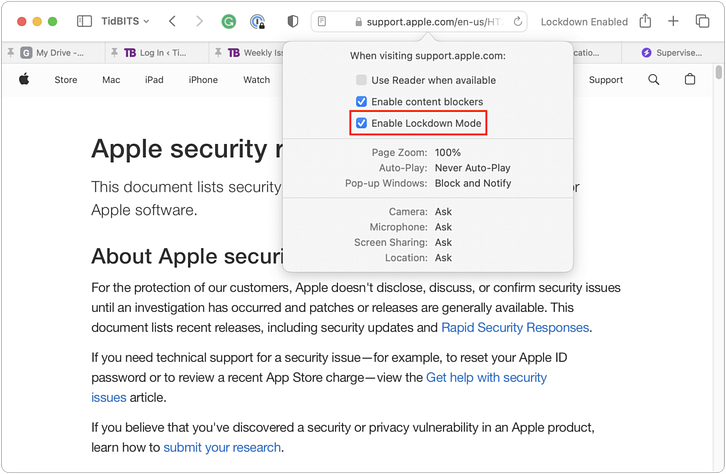The height and width of the screenshot is (474, 726).
Task: Open the 1Password extension icon
Action: click(x=258, y=21)
